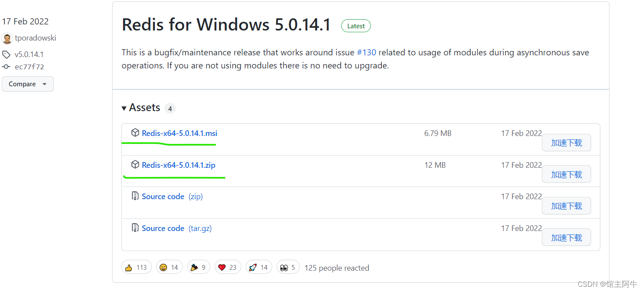
Task: Click the 12 MB file size
Action: (435, 165)
